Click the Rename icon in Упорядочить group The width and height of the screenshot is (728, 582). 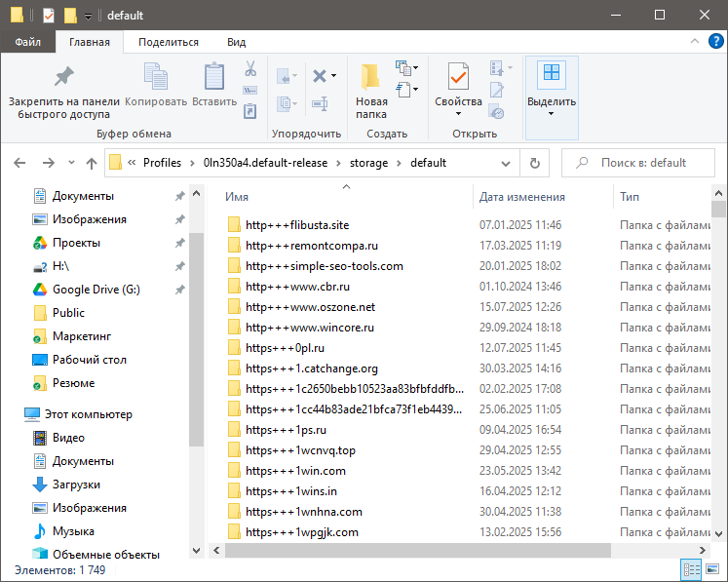[320, 103]
